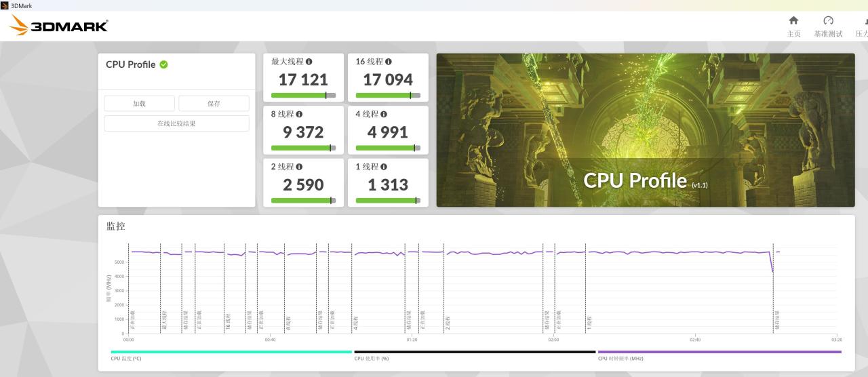Open the home tab (主页)
This screenshot has width=868, height=377.
[x=793, y=26]
